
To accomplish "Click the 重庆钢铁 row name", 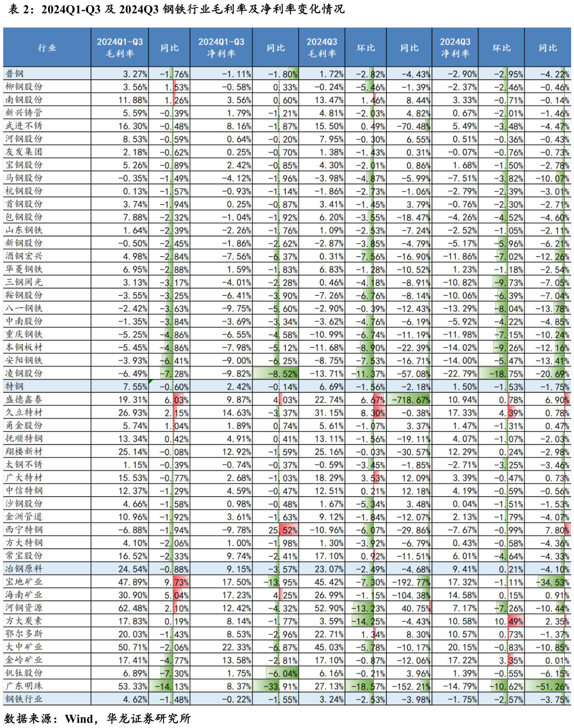I will coord(24,334).
